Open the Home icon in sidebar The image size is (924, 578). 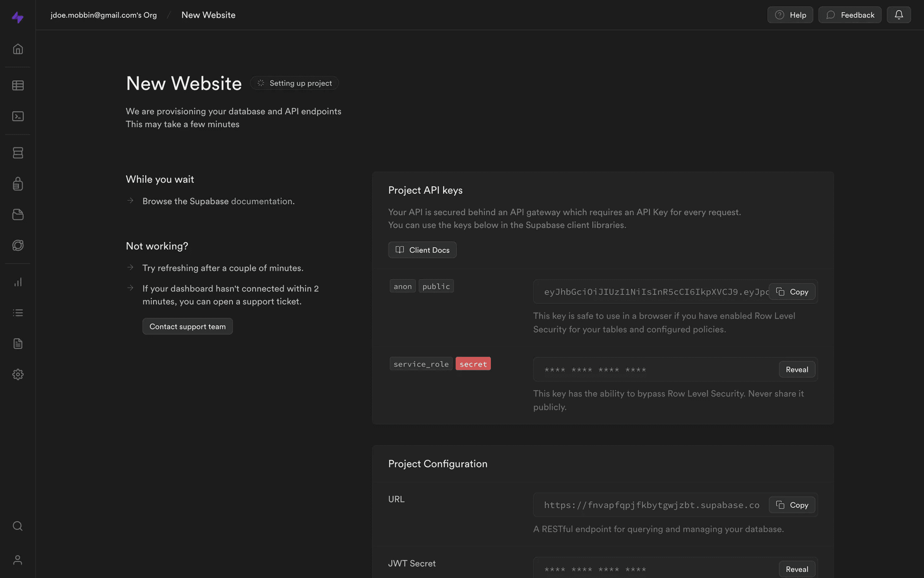click(x=18, y=49)
